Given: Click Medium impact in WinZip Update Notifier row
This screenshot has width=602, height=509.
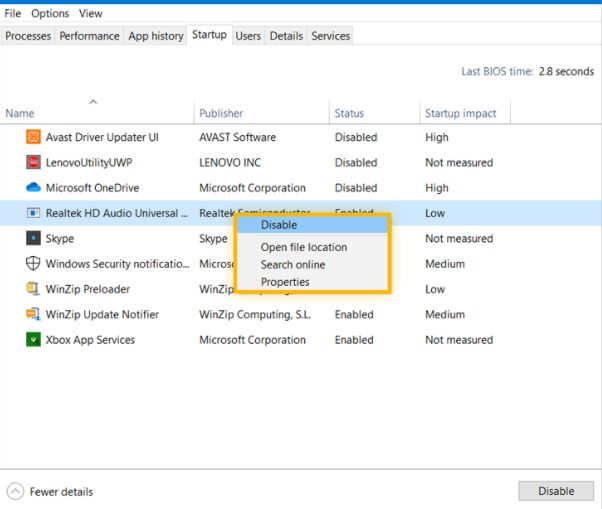Looking at the screenshot, I should click(x=445, y=314).
